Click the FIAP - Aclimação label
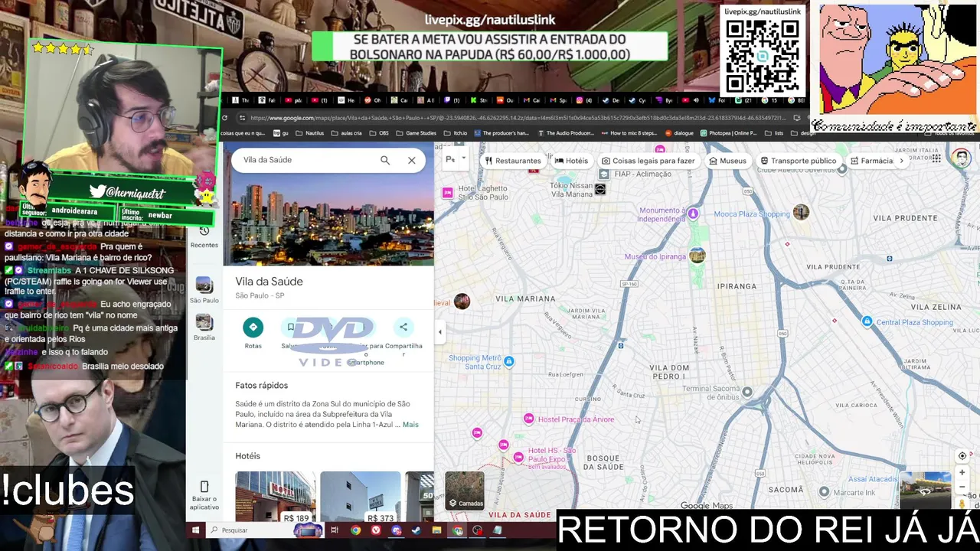The height and width of the screenshot is (551, 980). pos(642,174)
